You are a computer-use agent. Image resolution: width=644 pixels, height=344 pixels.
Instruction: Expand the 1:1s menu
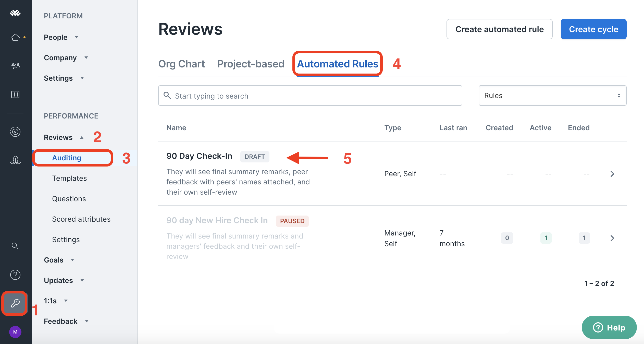[x=56, y=301]
